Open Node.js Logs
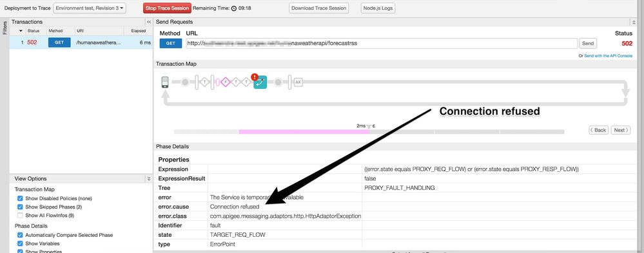This screenshot has width=644, height=253. coord(378,8)
